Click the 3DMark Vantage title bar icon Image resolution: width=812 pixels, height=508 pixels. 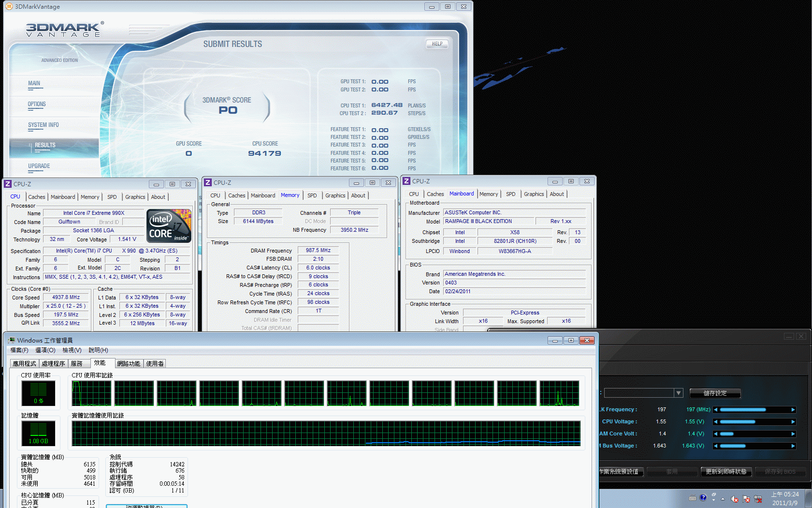coord(9,6)
